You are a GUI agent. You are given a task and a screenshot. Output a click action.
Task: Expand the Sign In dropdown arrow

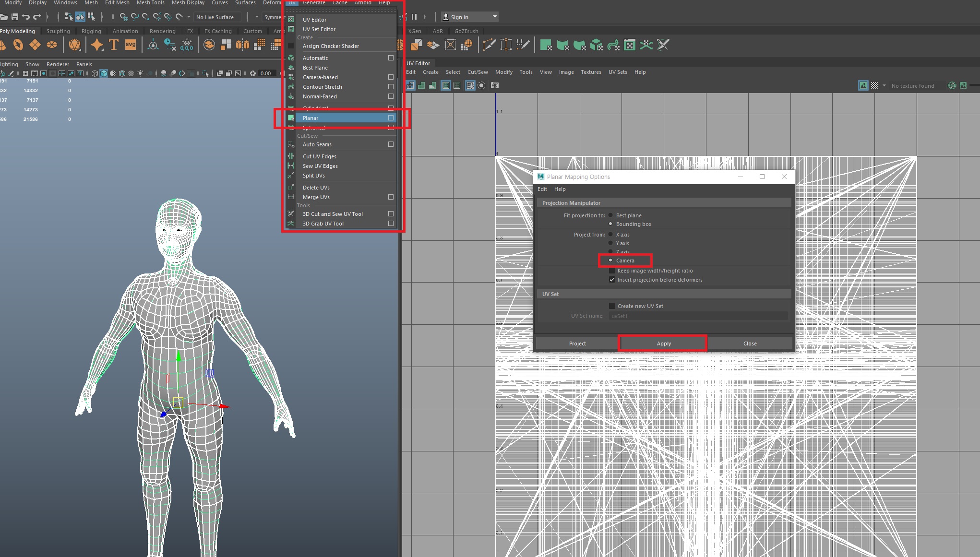(495, 17)
